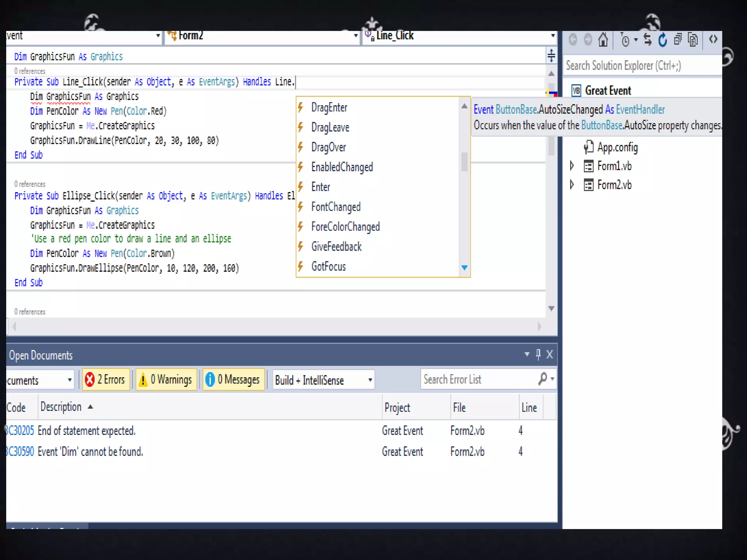Sort errors by the Description column header

(61, 407)
